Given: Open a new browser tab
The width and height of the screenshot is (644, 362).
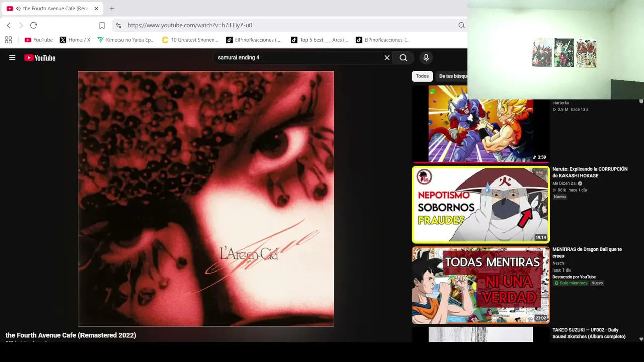Looking at the screenshot, I should coord(112,8).
